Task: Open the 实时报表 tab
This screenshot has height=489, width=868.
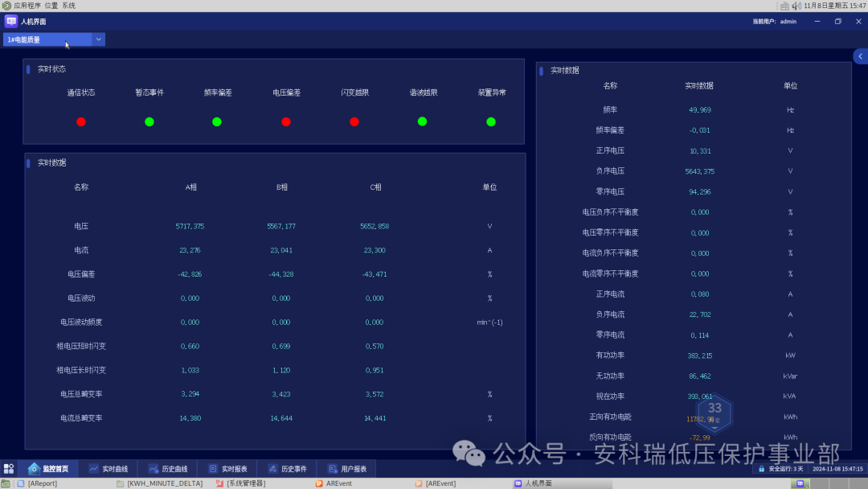Action: click(227, 469)
